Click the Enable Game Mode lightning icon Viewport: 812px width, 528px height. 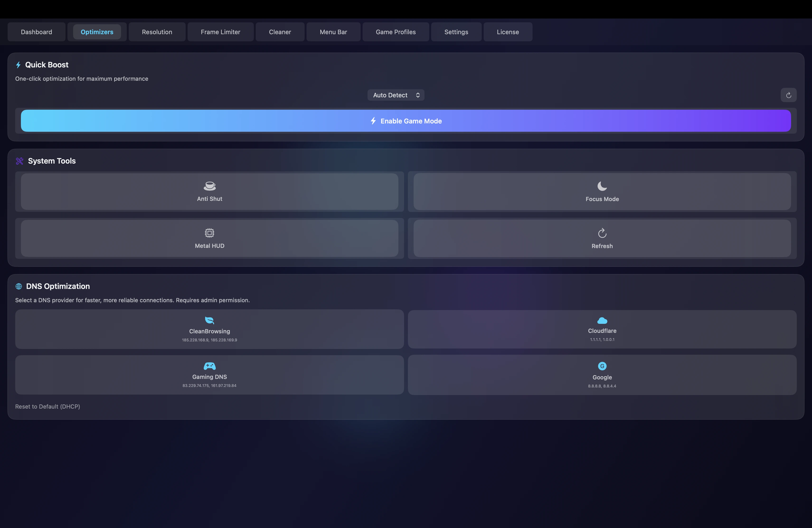pyautogui.click(x=373, y=121)
